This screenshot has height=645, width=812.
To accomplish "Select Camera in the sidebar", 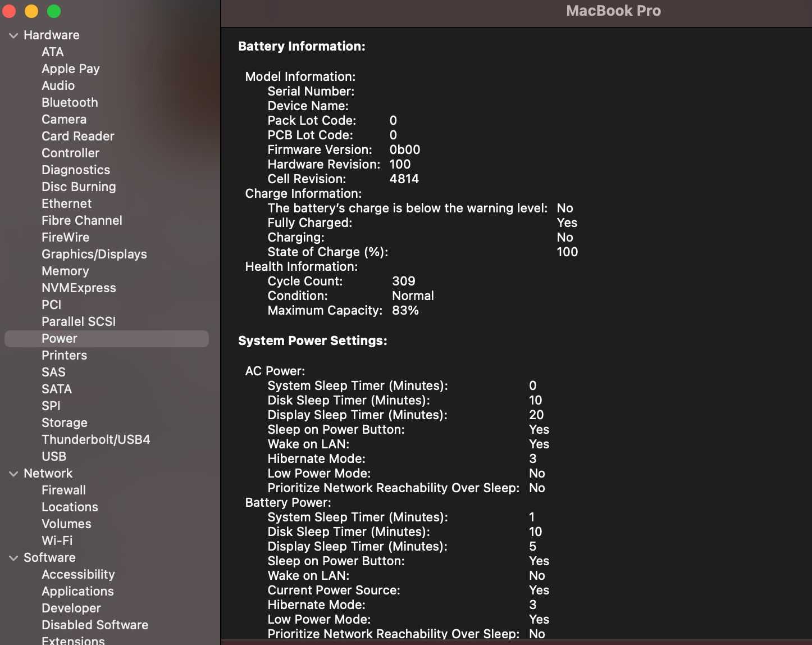I will tap(64, 119).
